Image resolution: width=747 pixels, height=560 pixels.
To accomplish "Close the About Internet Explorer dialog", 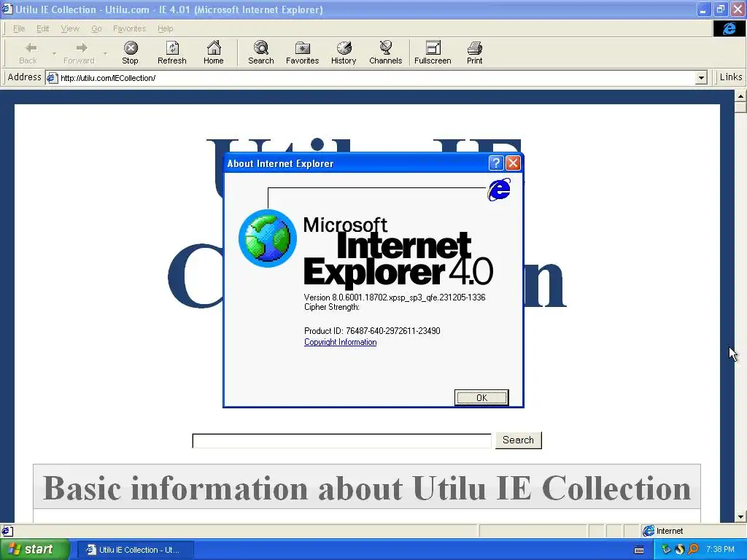I will pos(513,163).
